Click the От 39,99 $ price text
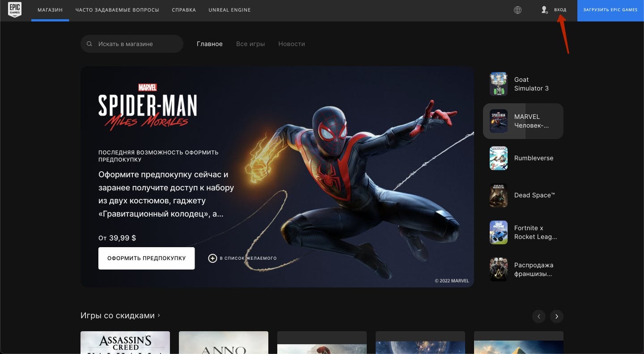644x354 pixels. pos(117,238)
